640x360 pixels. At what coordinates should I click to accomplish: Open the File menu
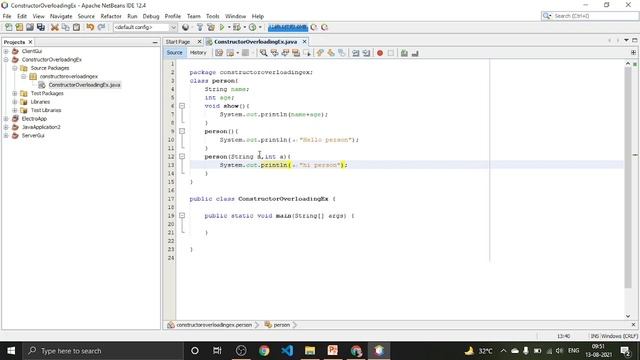(x=7, y=16)
